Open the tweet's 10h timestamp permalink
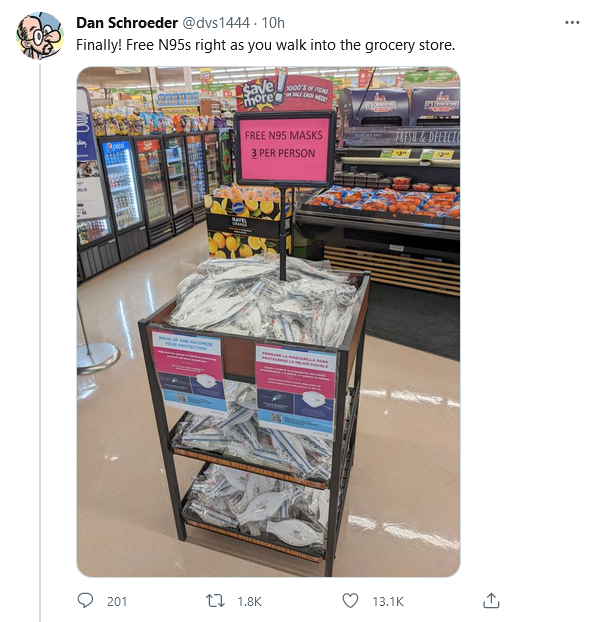The image size is (598, 622). (x=273, y=23)
